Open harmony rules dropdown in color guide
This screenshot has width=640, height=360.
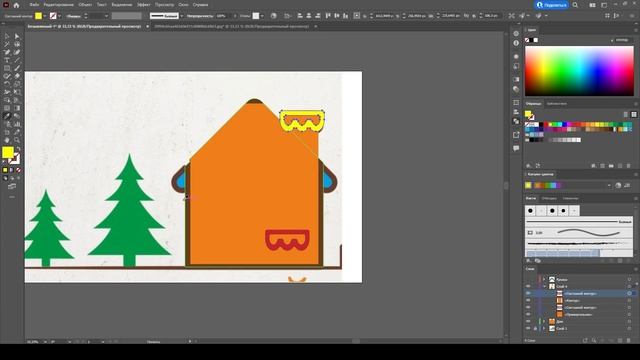point(609,185)
